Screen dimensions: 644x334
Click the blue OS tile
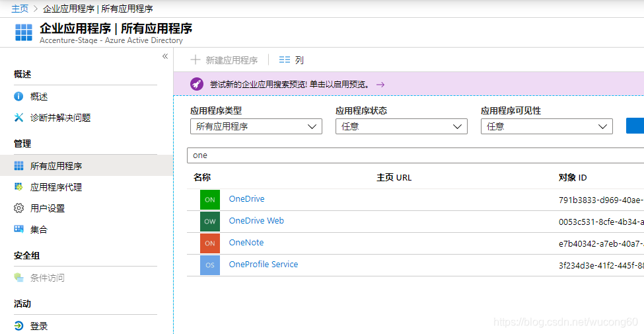pos(210,265)
